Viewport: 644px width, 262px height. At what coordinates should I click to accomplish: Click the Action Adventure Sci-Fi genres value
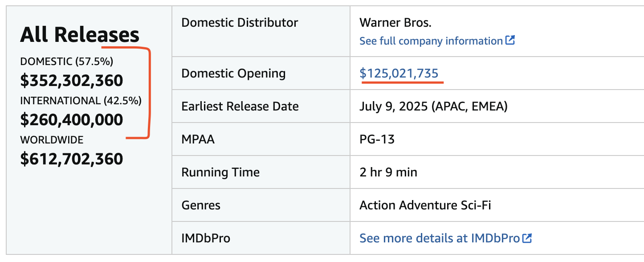[x=425, y=205]
